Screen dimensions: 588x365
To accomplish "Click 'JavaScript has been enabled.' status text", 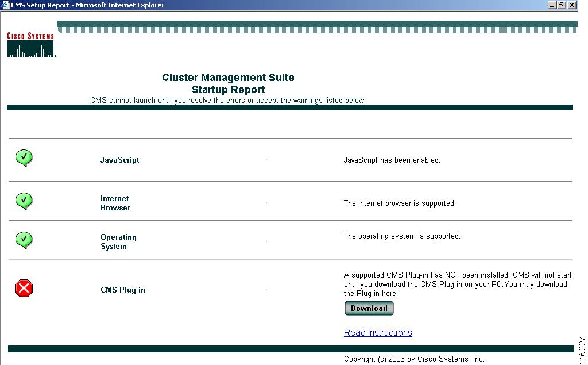I will [392, 160].
